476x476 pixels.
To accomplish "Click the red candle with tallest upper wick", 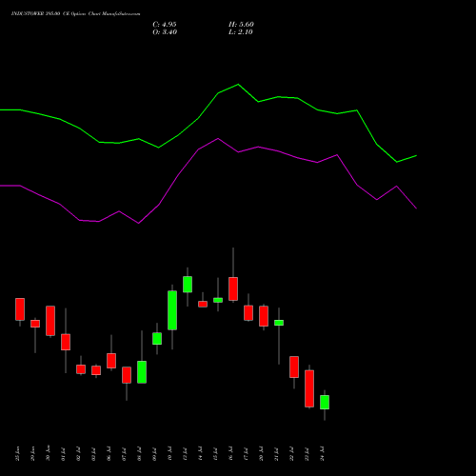I will [x=233, y=288].
